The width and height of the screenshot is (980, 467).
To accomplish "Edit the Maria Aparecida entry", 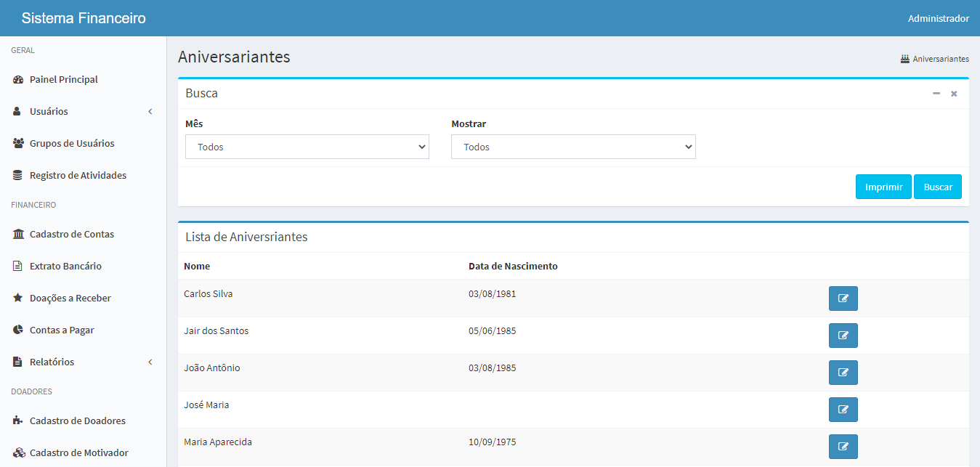I will coord(843,447).
